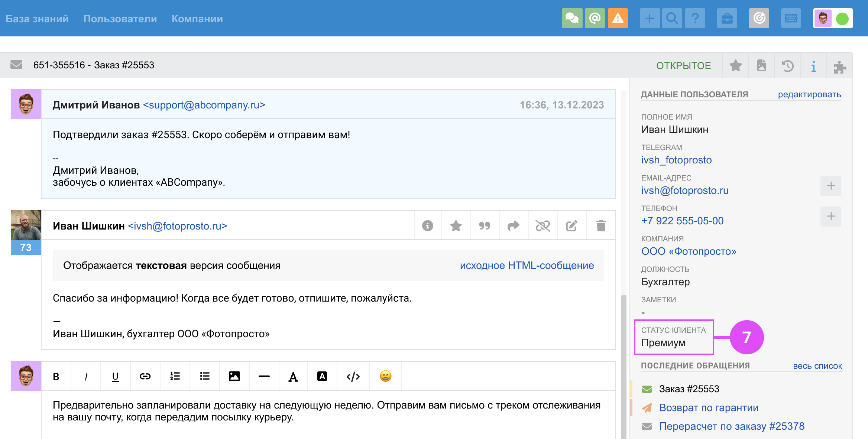Forward Ivan Shishkin's message
The height and width of the screenshot is (439, 868).
tap(514, 225)
